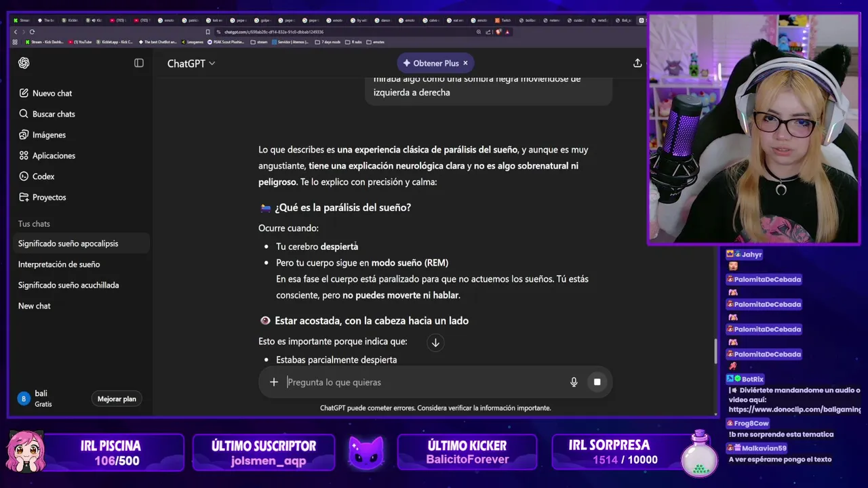Focus the Pregunta lo que quieras input
The height and width of the screenshot is (488, 868).
click(x=424, y=382)
